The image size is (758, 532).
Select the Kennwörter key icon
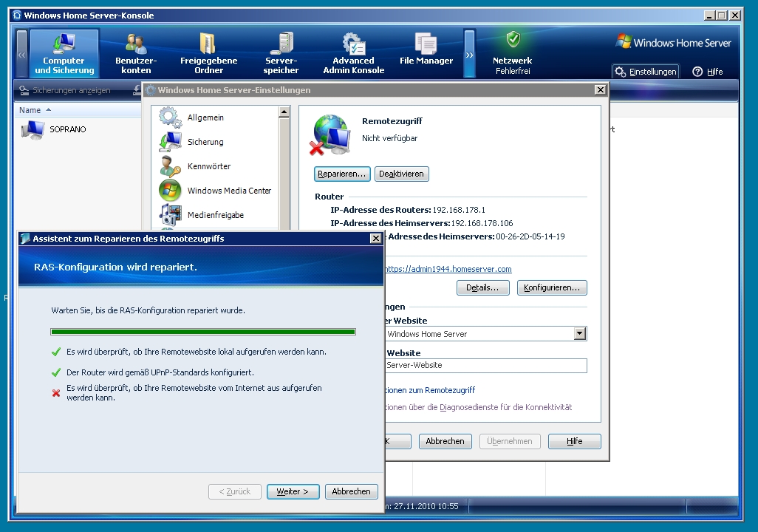(x=170, y=166)
